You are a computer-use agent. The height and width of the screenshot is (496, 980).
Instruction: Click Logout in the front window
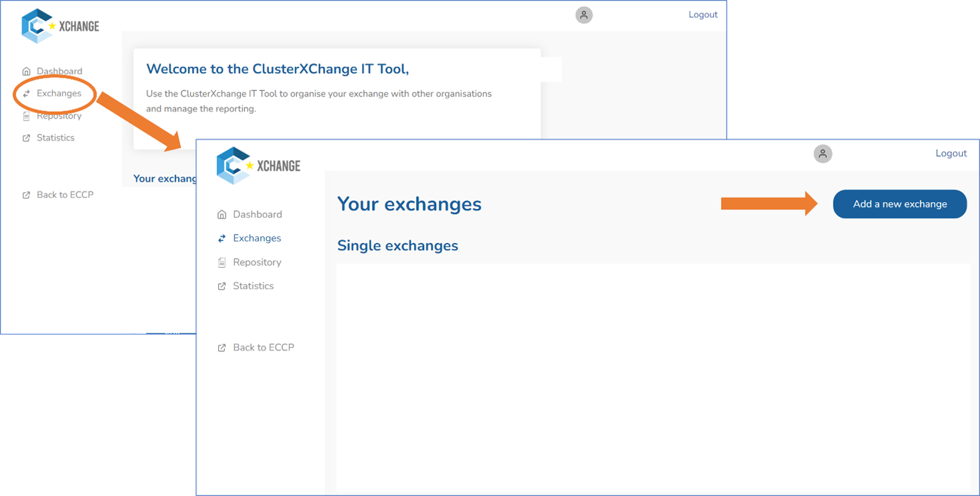tap(951, 153)
